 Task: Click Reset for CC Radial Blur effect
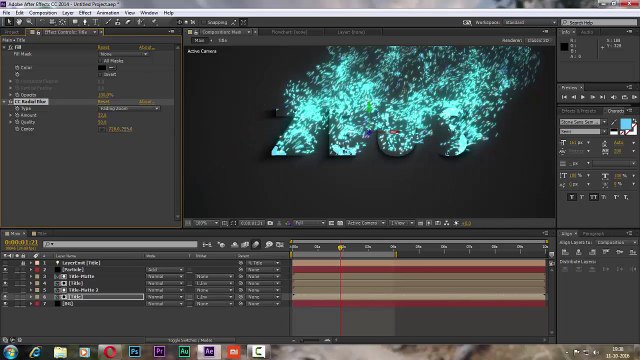(x=103, y=102)
